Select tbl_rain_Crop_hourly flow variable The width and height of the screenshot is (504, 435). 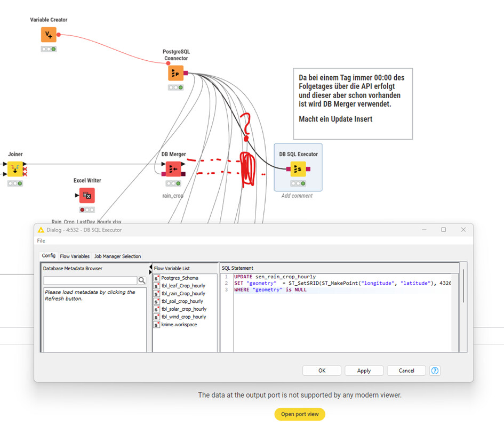183,294
